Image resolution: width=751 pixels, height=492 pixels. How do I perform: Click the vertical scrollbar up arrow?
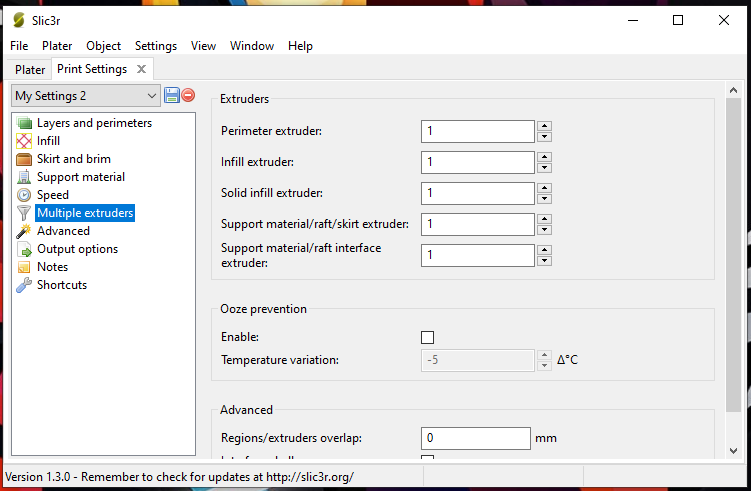click(733, 90)
